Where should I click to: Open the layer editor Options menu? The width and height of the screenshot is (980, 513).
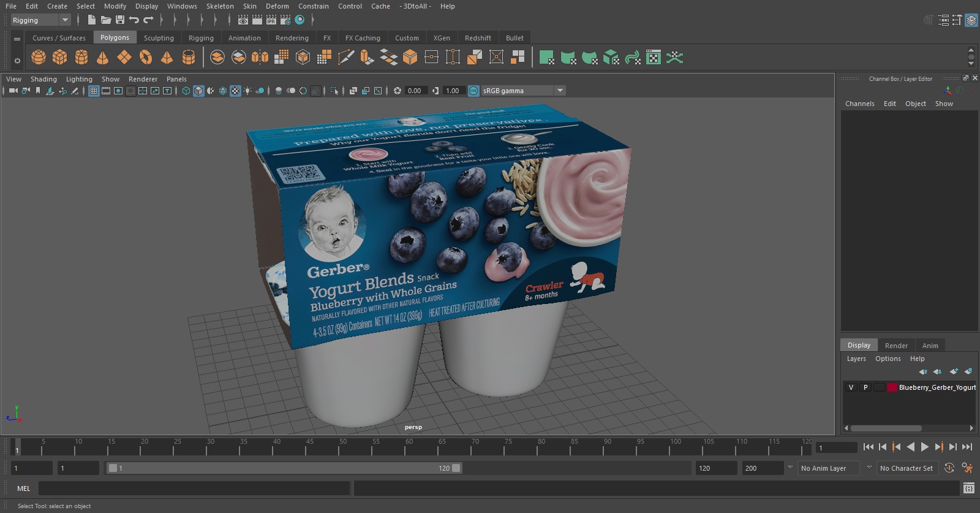pos(888,359)
